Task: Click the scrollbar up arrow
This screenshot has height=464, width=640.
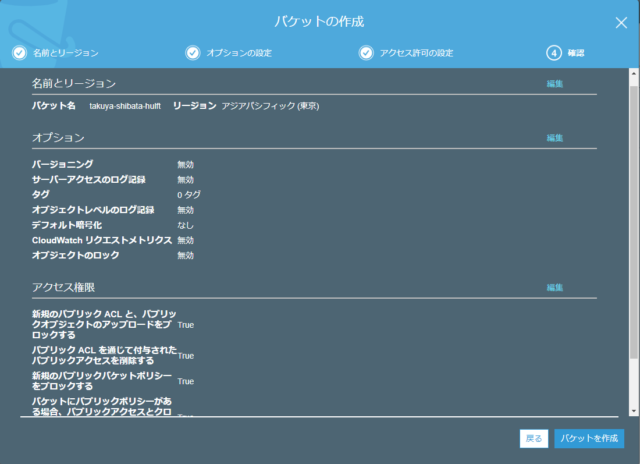Action: pyautogui.click(x=632, y=75)
